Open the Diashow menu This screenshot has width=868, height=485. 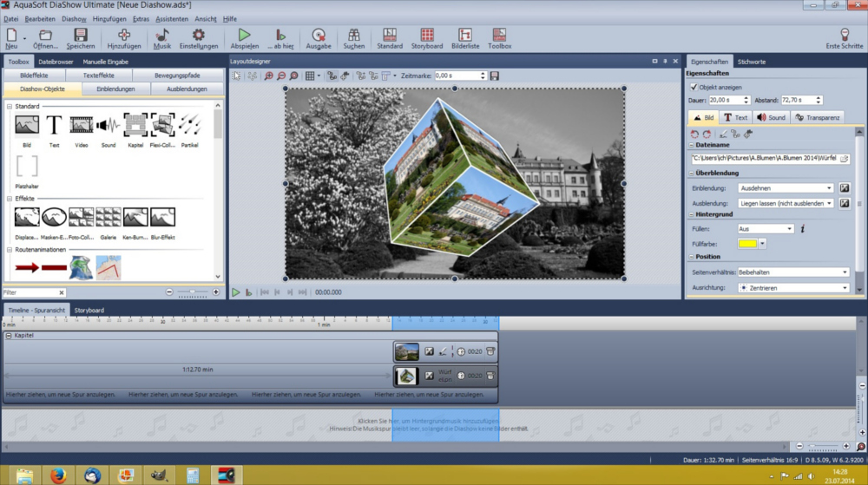(x=74, y=18)
